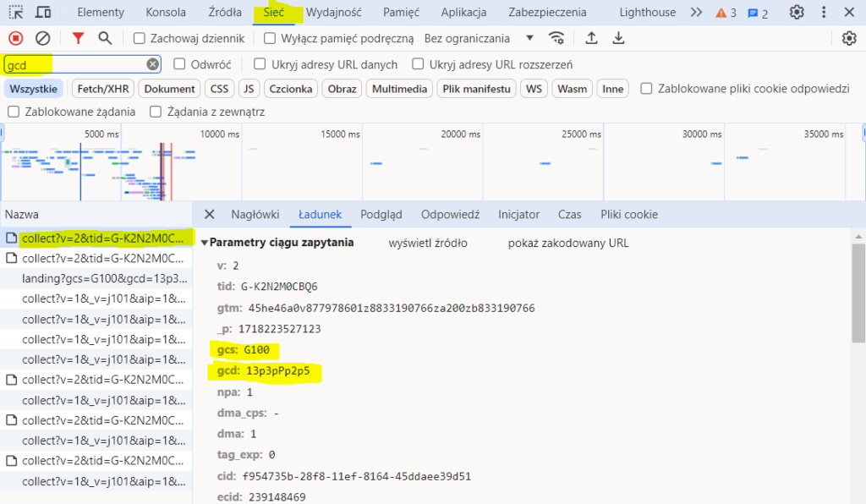Open Pliki cookie request tab
The image size is (866, 504).
(x=629, y=214)
